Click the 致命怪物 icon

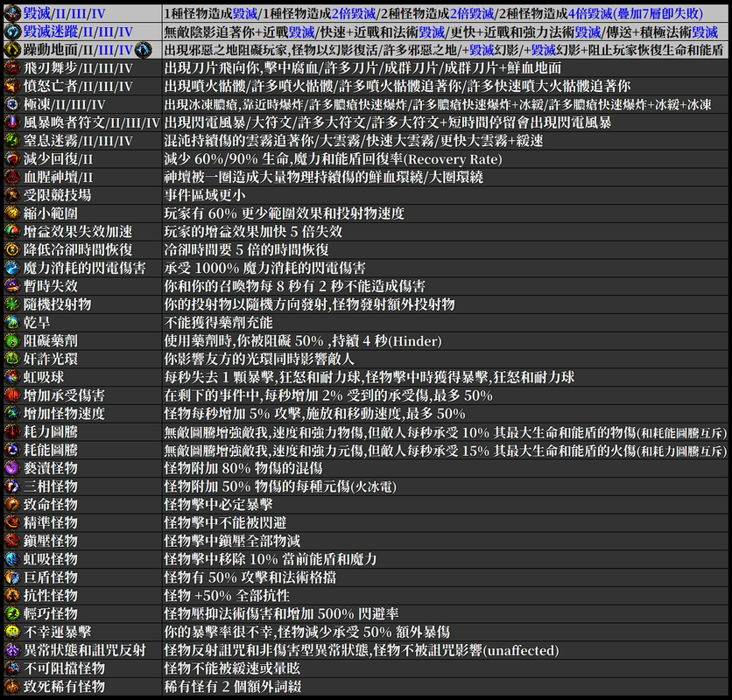[12, 505]
